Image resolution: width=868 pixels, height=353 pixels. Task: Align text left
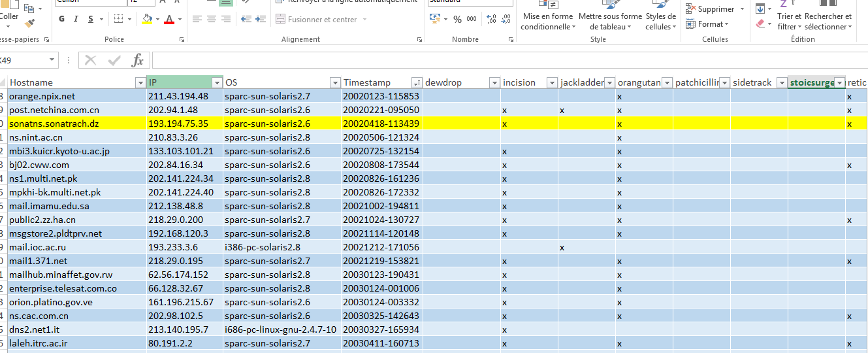tap(197, 19)
